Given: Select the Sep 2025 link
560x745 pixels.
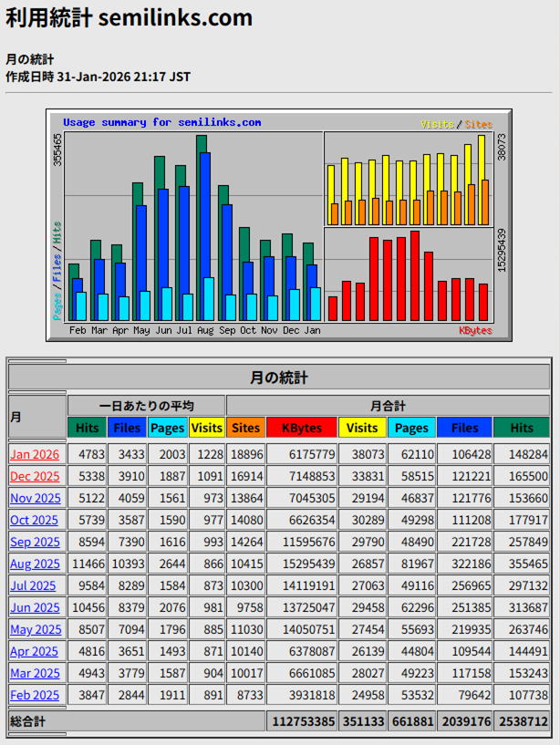Looking at the screenshot, I should click(x=35, y=542).
